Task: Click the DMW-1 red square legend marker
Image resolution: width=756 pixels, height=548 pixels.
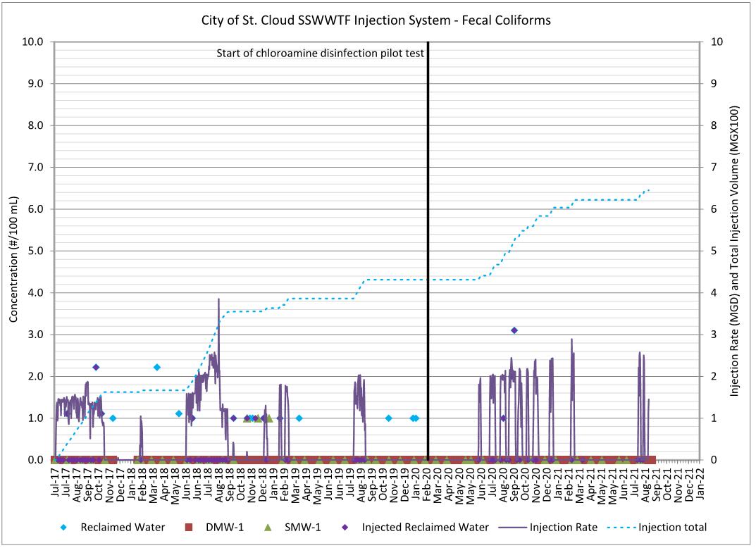Action: (x=189, y=528)
